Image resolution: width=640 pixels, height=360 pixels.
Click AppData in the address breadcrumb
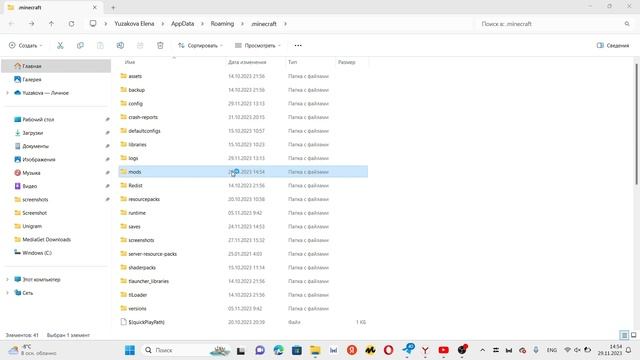point(182,24)
